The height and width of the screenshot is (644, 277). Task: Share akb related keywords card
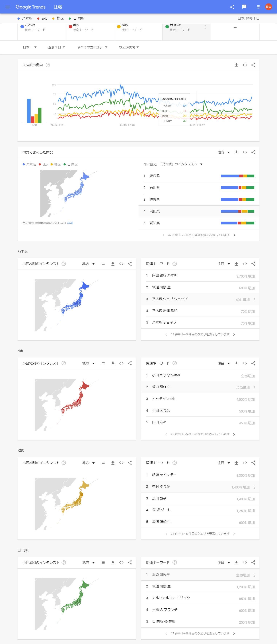click(x=253, y=363)
